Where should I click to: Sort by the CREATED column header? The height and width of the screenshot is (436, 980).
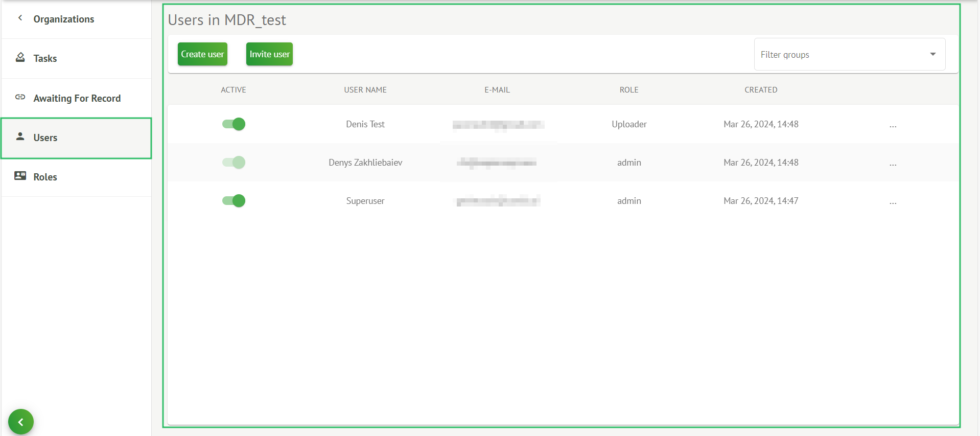pos(760,90)
